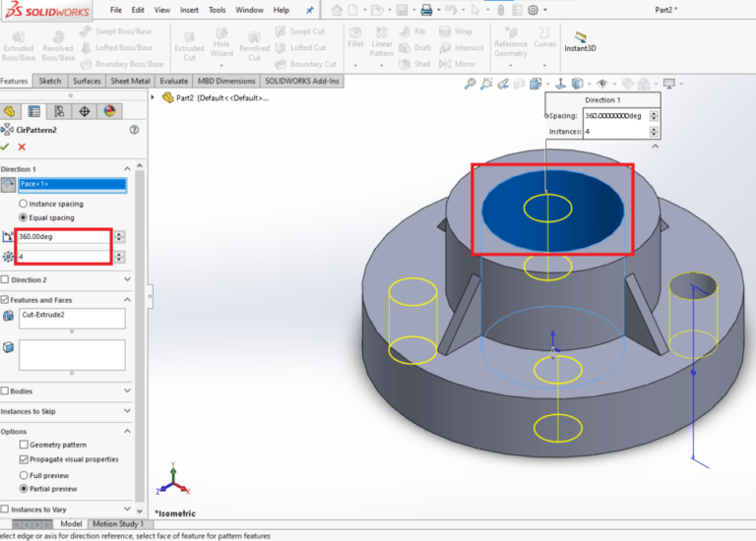Image resolution: width=756 pixels, height=541 pixels.
Task: Choose the Full preview radio option
Action: pyautogui.click(x=24, y=474)
